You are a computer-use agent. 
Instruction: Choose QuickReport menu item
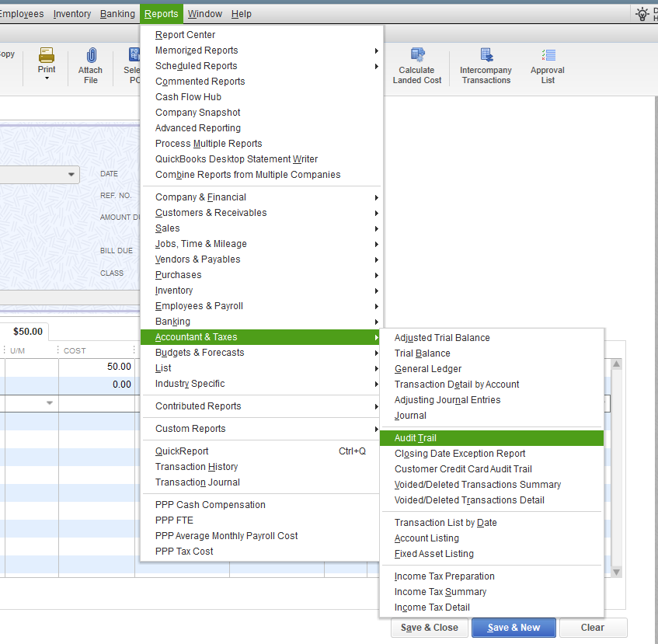pyautogui.click(x=260, y=451)
